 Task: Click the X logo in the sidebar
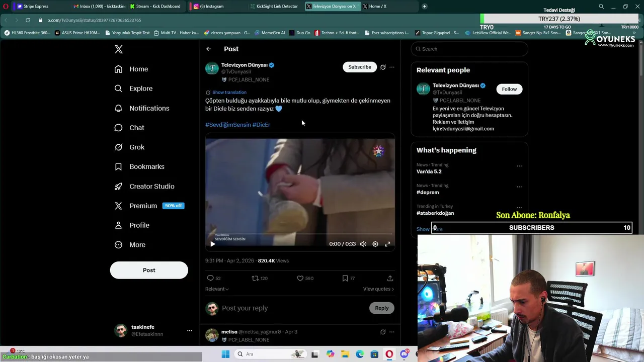pyautogui.click(x=119, y=49)
